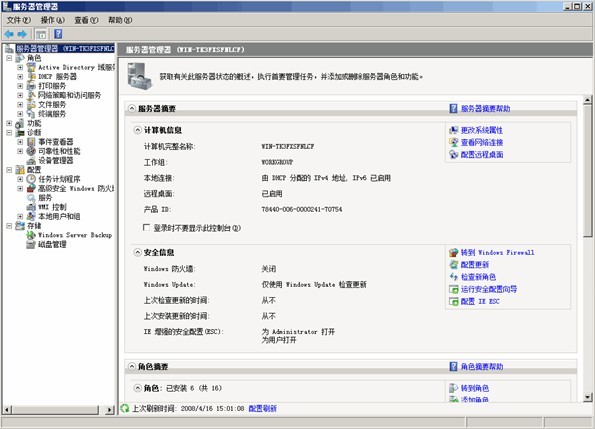Click the DHCP 服务器 icon in tree
The height and width of the screenshot is (429, 595).
[31, 77]
